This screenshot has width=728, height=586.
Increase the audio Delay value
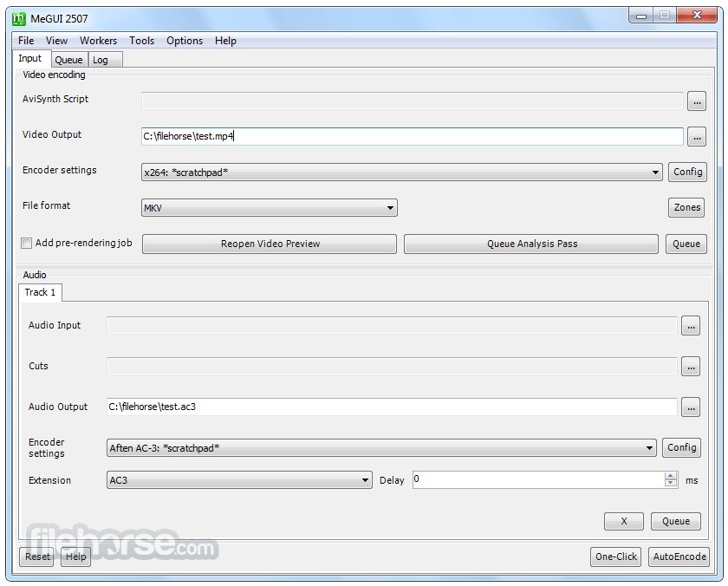click(x=671, y=476)
